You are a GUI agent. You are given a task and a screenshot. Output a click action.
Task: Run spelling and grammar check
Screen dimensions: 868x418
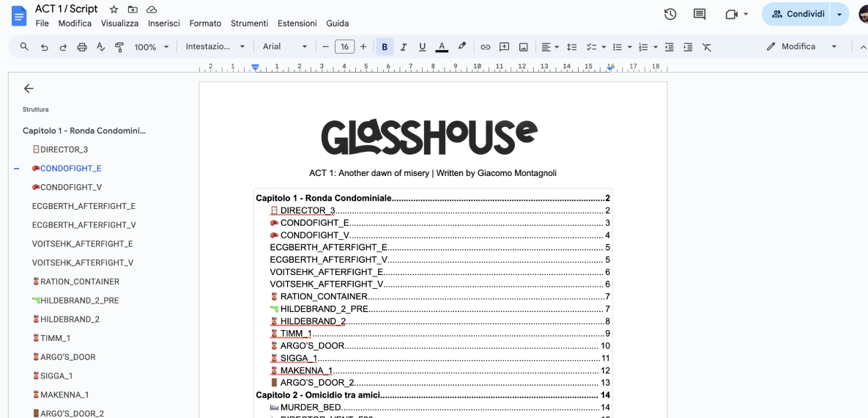coord(100,47)
